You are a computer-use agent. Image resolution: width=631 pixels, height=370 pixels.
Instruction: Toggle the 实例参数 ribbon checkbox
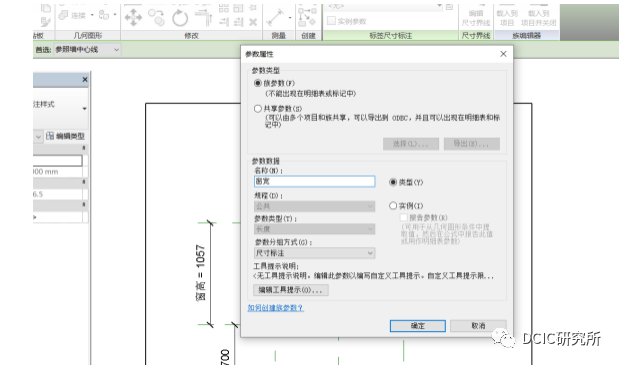(x=332, y=21)
